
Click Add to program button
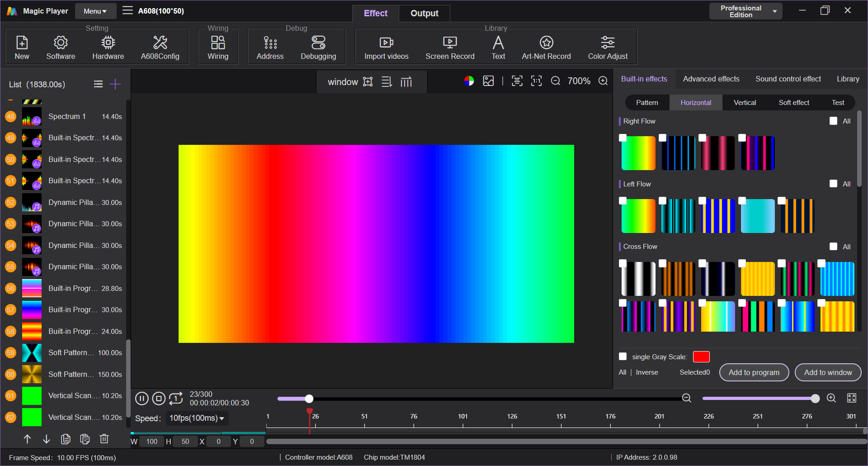pyautogui.click(x=754, y=372)
